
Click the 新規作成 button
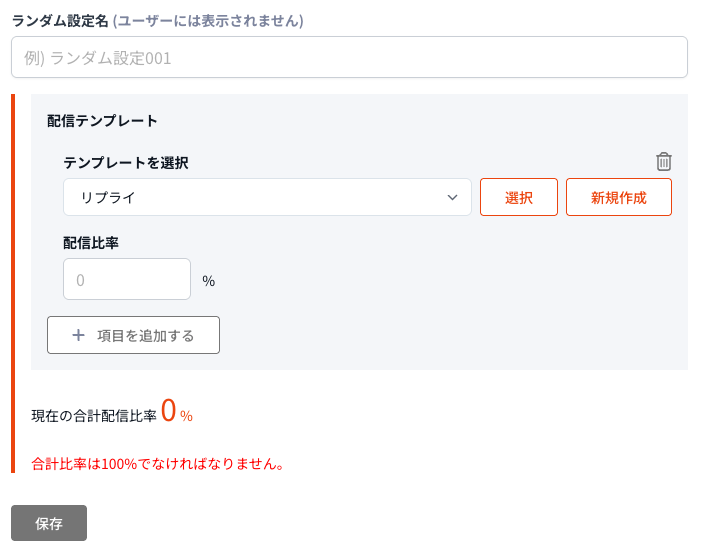point(618,197)
